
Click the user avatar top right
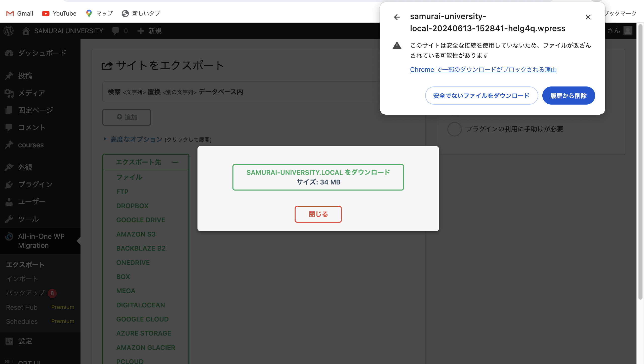pyautogui.click(x=628, y=31)
